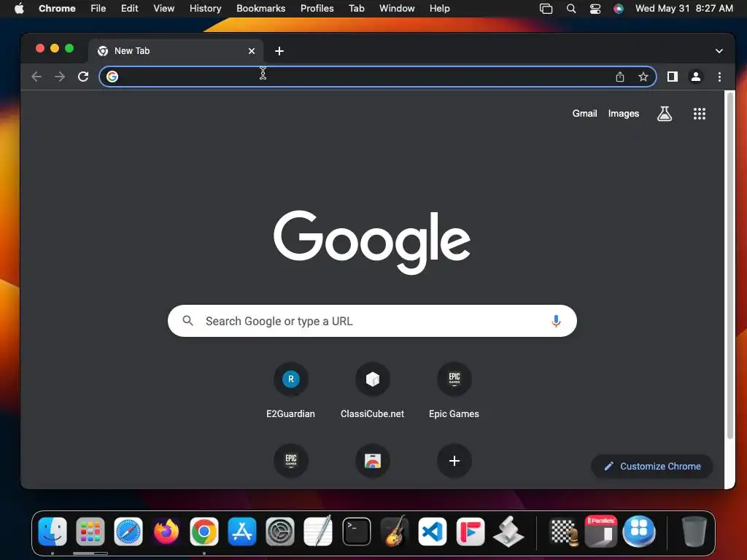Click the page vertical scrollbar

[x=729, y=267]
